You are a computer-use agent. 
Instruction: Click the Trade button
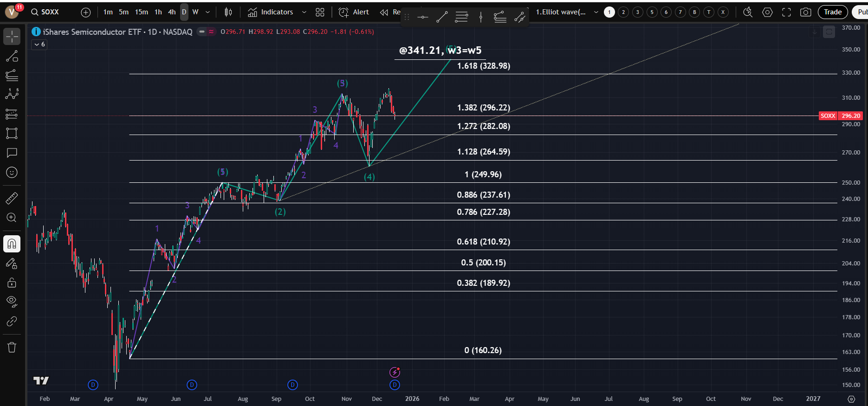point(832,12)
